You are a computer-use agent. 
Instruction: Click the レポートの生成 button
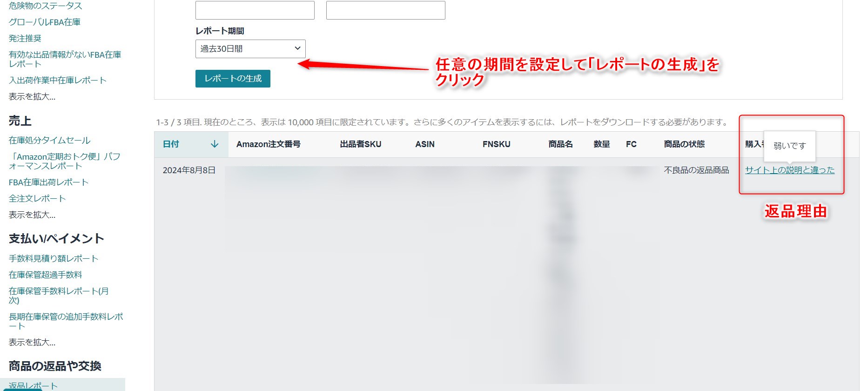point(233,79)
